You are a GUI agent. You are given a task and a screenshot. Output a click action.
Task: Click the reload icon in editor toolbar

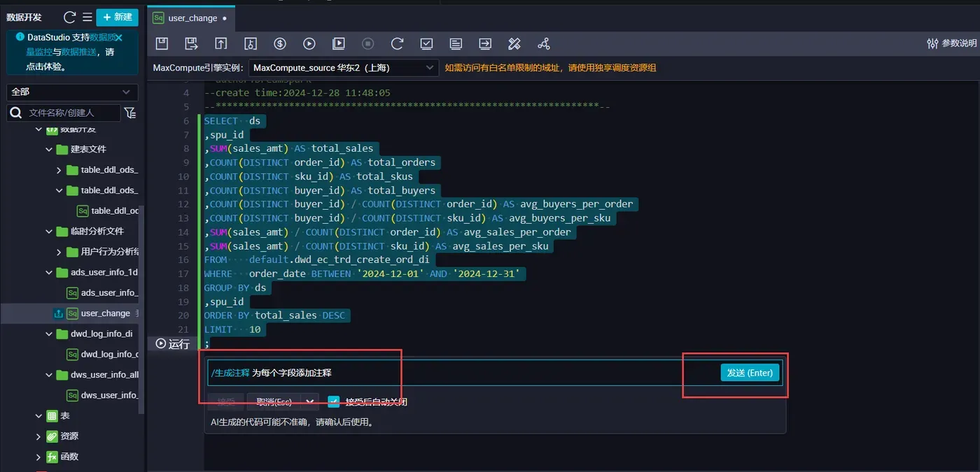point(397,43)
